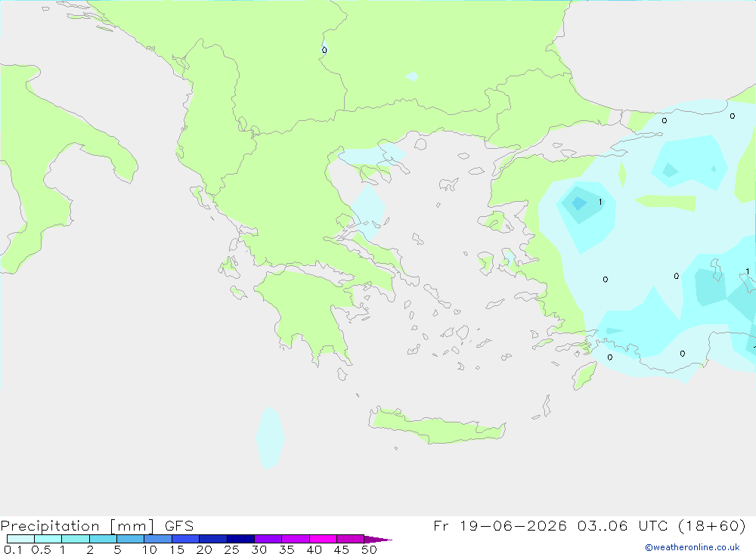The width and height of the screenshot is (756, 554).
Task: Click the 20 mm legend color swatch
Action: click(212, 539)
